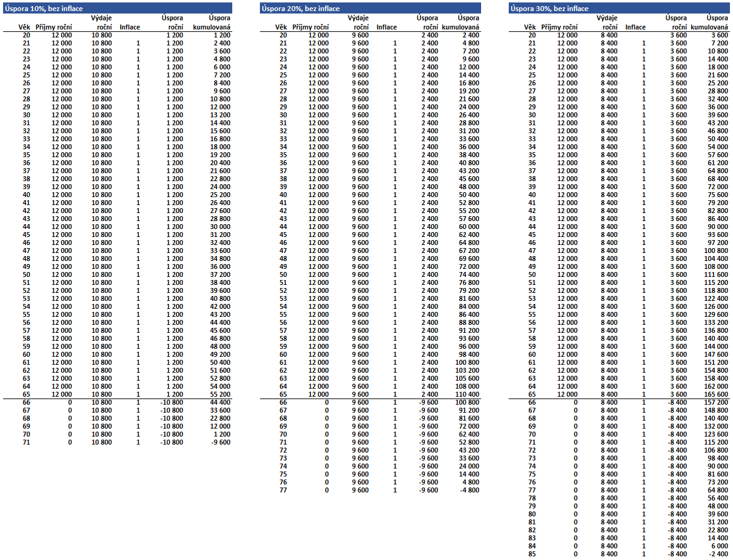Click the age 77 cell in 20% table
The width and height of the screenshot is (733, 560).
283,490
